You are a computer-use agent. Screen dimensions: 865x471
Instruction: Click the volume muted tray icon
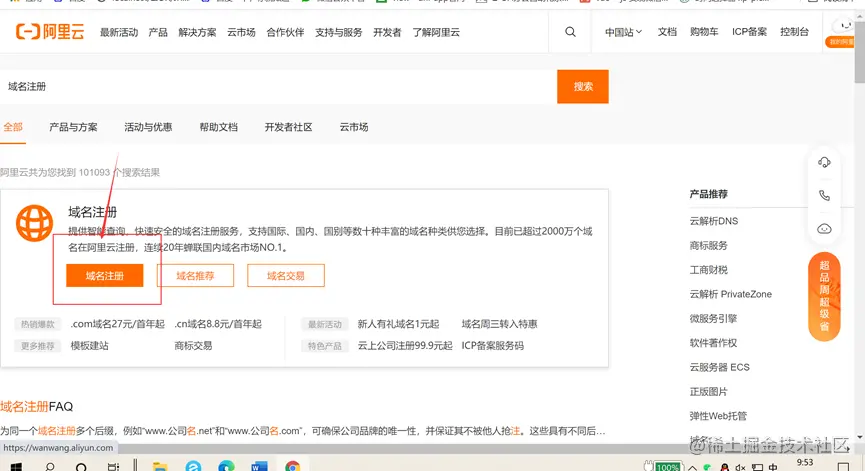[x=740, y=468]
